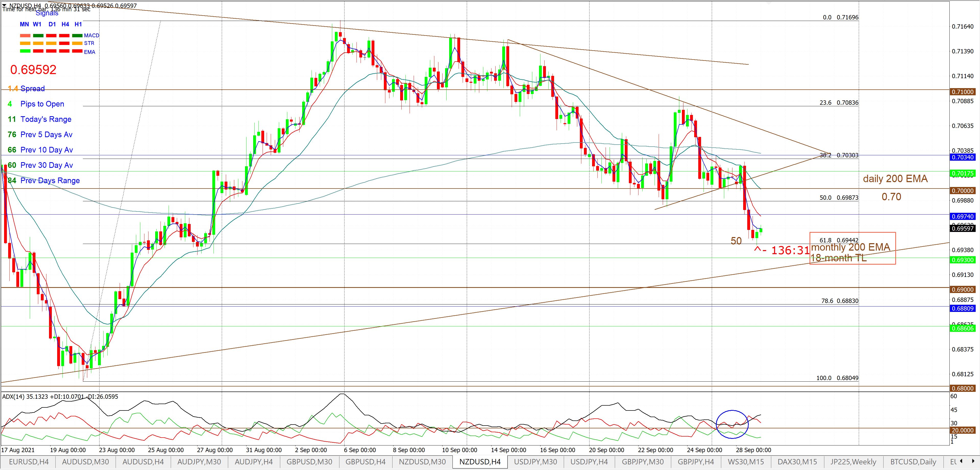Click the 0.68000 price level label
The image size is (980, 470).
[x=962, y=389]
